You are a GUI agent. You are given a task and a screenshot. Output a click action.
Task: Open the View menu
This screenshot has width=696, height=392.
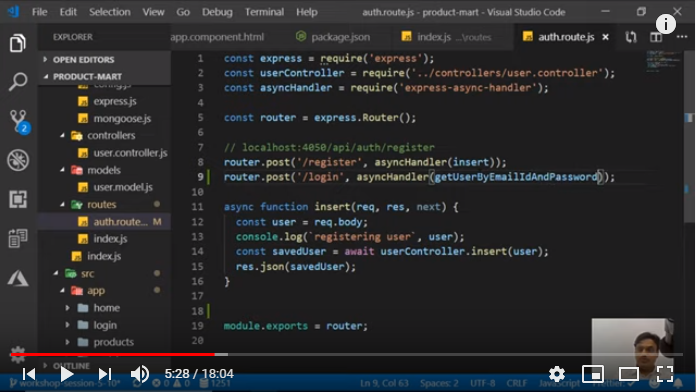pyautogui.click(x=153, y=12)
